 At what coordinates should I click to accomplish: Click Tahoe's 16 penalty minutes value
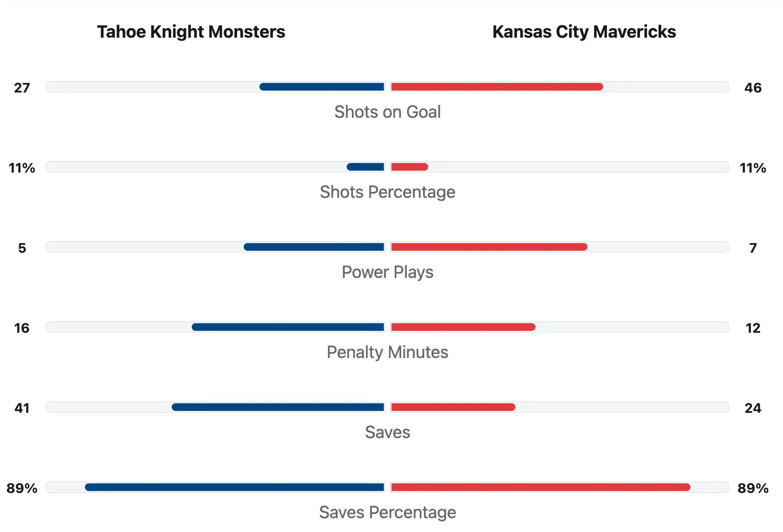(22, 328)
